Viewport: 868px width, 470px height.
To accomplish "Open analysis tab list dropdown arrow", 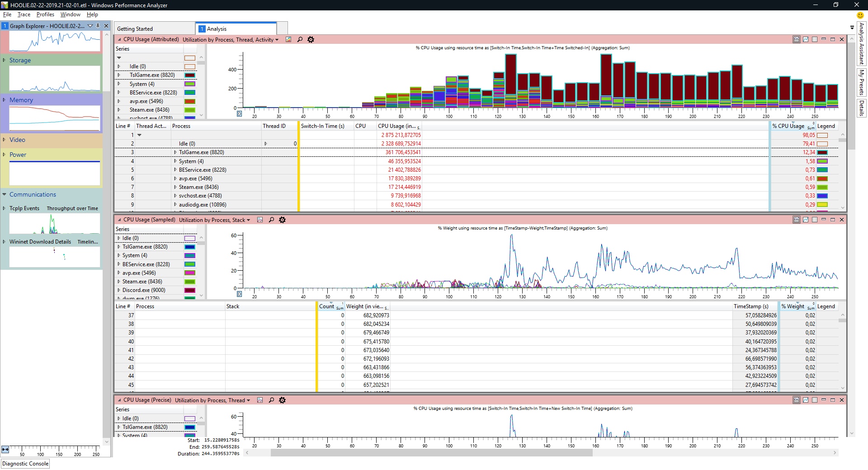I will click(852, 28).
